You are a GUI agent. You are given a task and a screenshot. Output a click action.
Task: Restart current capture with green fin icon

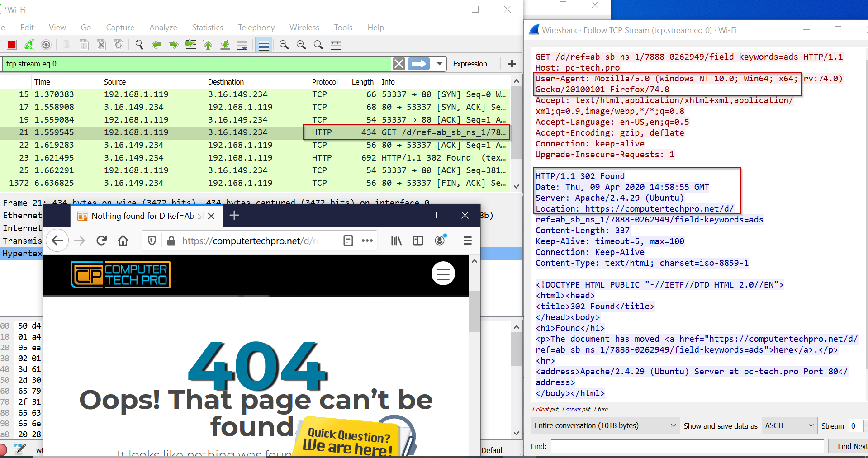pos(29,45)
